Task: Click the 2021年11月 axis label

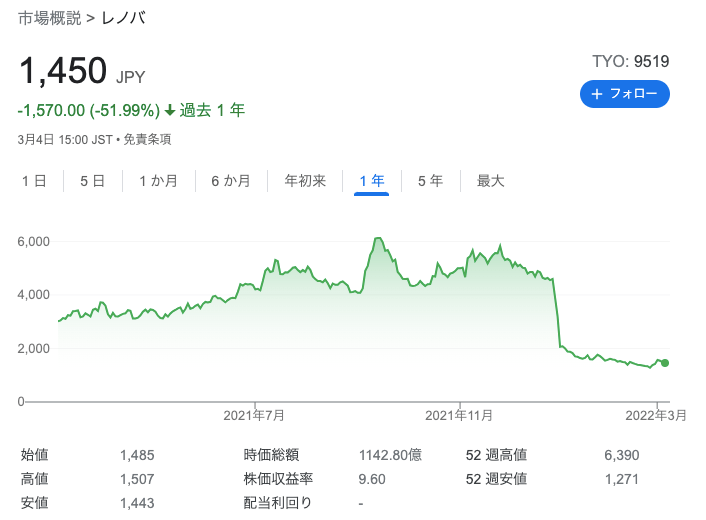Action: [x=459, y=415]
